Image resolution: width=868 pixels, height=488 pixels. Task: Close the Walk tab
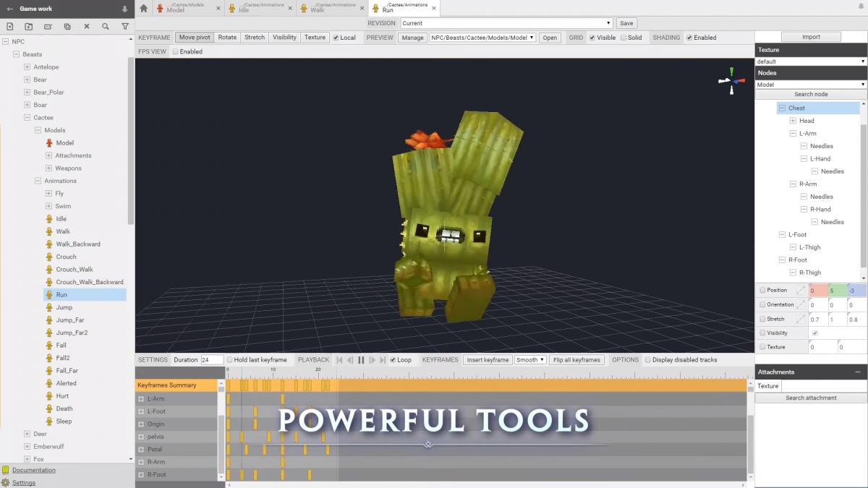tap(361, 8)
